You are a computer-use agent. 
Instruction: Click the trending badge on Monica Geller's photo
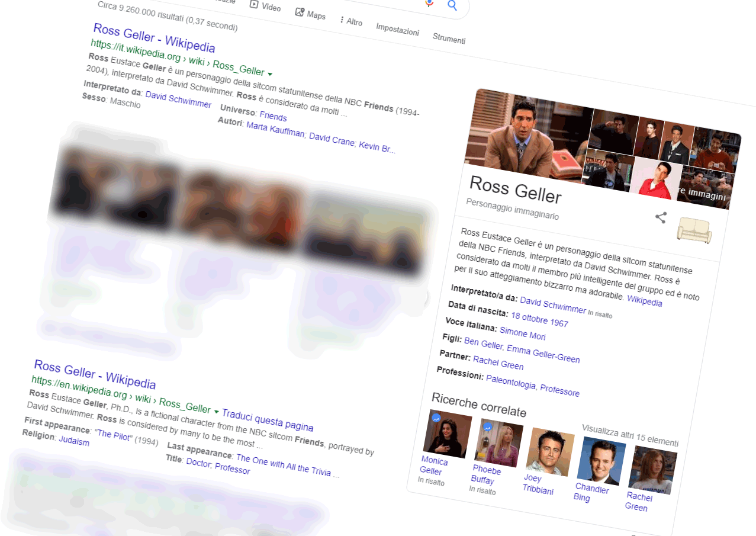coord(436,418)
